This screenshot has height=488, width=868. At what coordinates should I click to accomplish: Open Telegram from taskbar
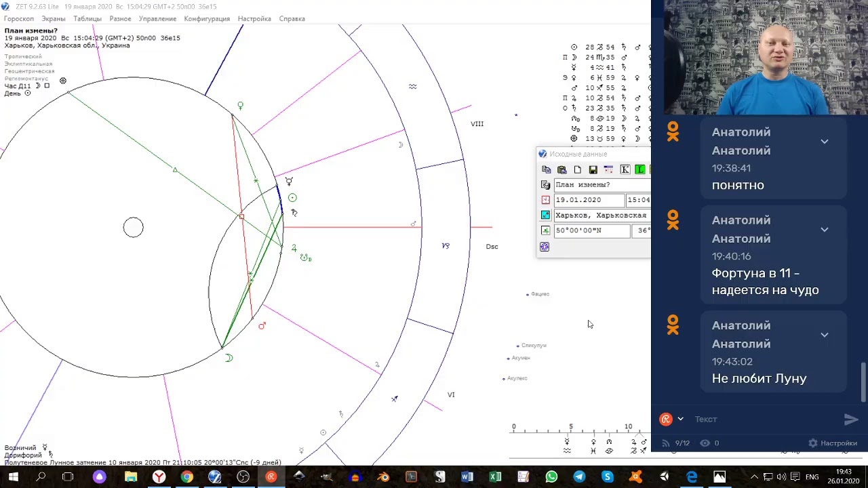(579, 477)
